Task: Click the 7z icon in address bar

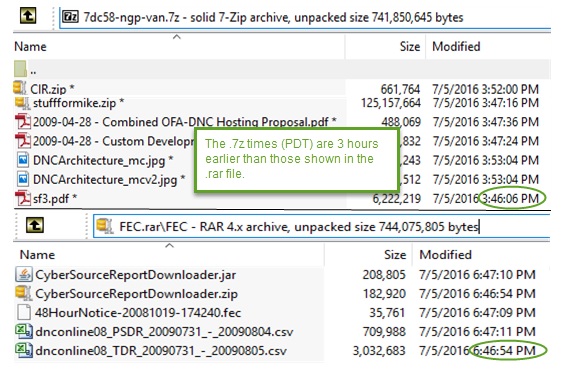Action: [70, 17]
